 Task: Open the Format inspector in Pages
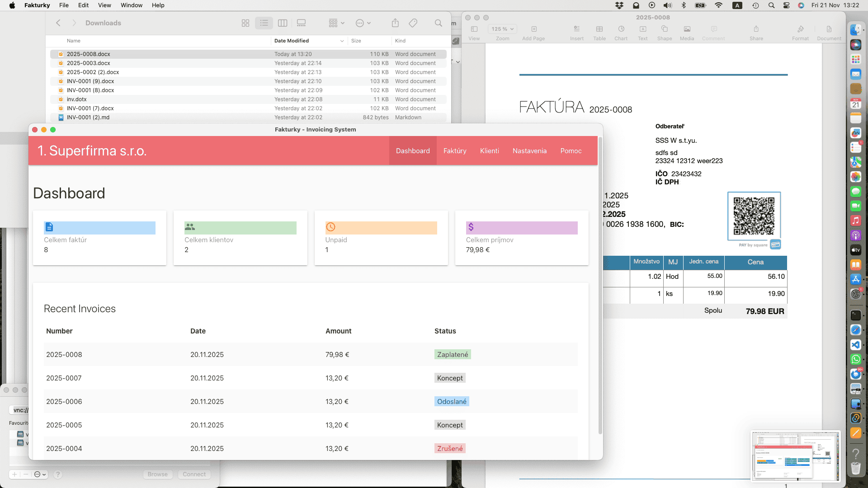point(801,29)
